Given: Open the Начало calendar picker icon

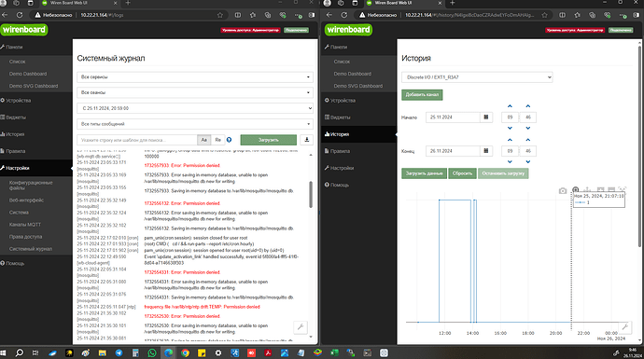Looking at the screenshot, I should click(486, 117).
